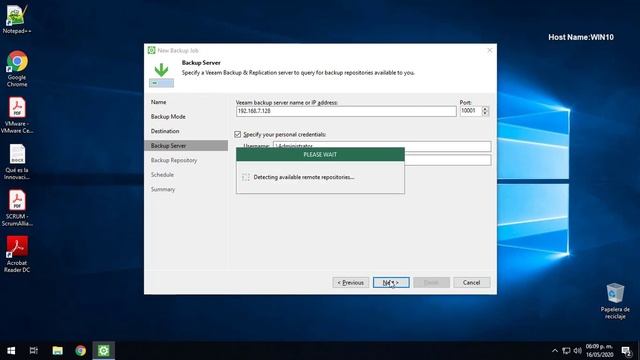Image resolution: width=640 pixels, height=360 pixels.
Task: Launch Acrobat Reader DC shortcut
Action: (17, 254)
